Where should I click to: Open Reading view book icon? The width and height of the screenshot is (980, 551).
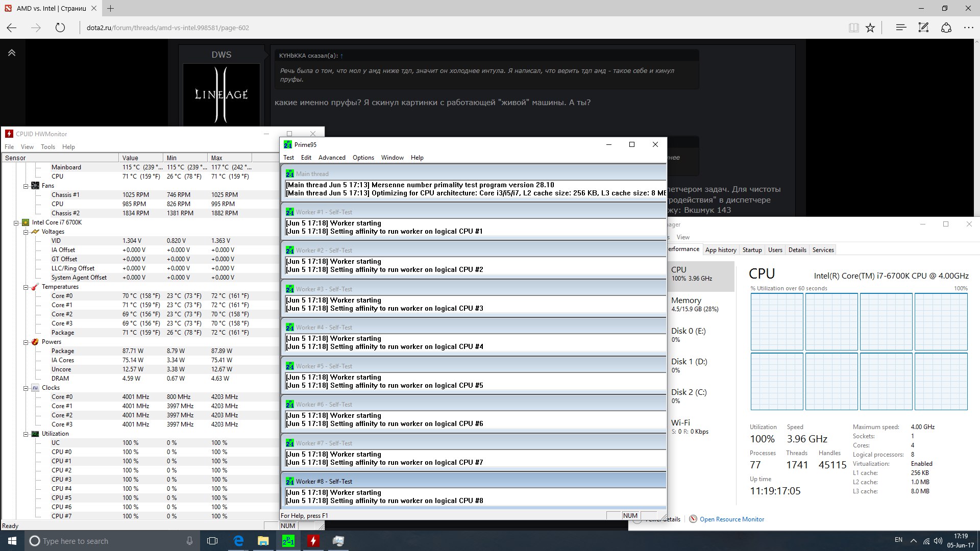[853, 28]
